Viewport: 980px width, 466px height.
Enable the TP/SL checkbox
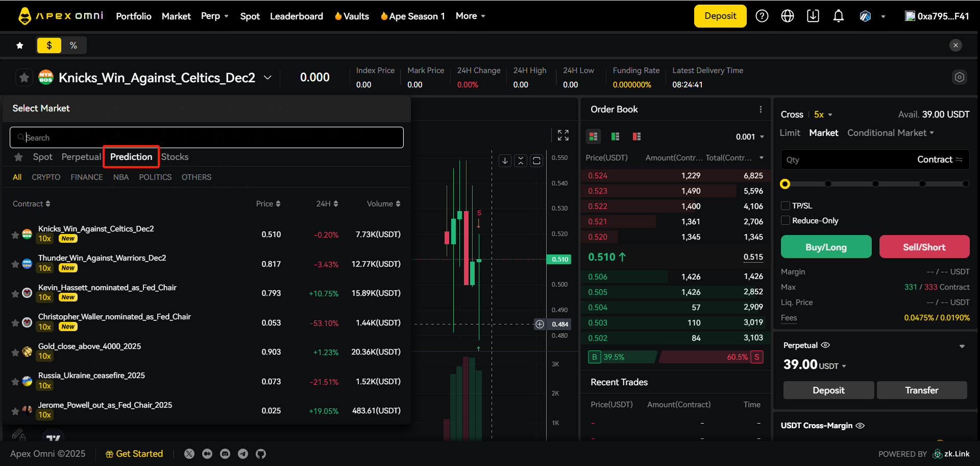(x=786, y=205)
